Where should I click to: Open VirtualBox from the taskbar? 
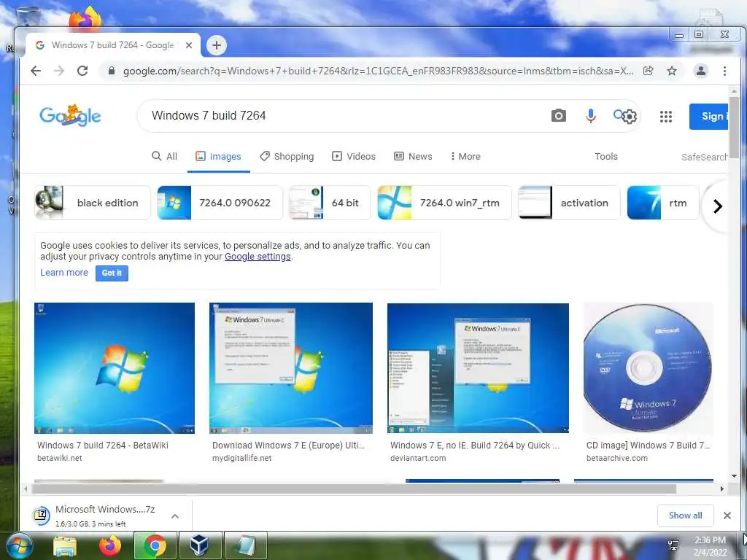coord(200,545)
